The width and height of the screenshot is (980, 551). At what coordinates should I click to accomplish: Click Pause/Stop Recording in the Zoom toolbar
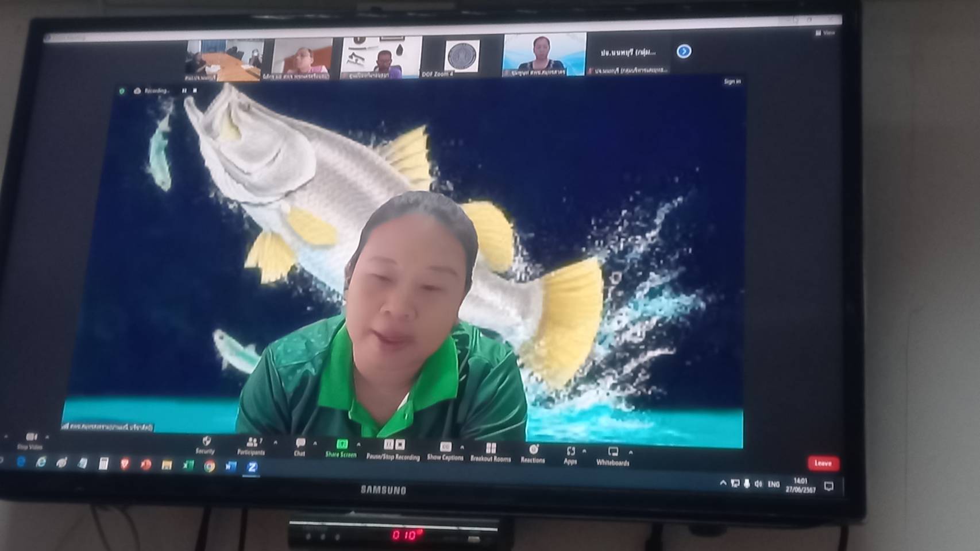393,449
